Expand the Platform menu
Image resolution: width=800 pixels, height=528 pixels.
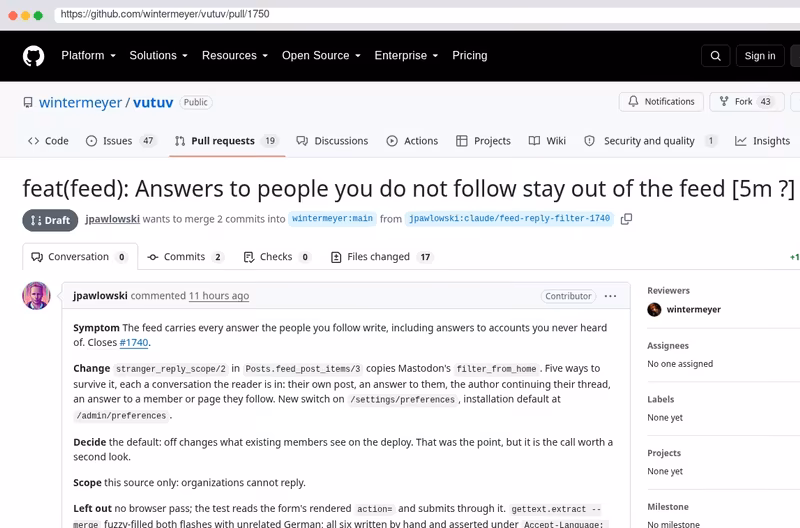point(88,56)
